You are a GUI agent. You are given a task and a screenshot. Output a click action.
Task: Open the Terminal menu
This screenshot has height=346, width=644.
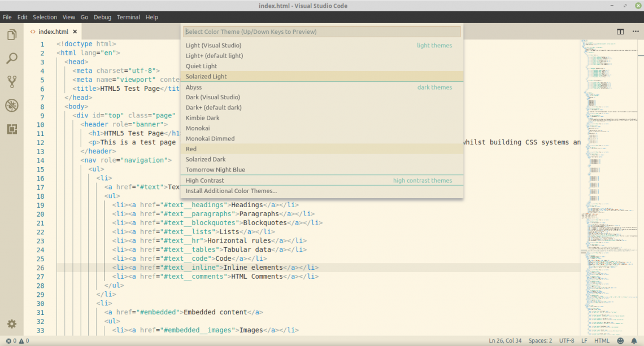[128, 17]
